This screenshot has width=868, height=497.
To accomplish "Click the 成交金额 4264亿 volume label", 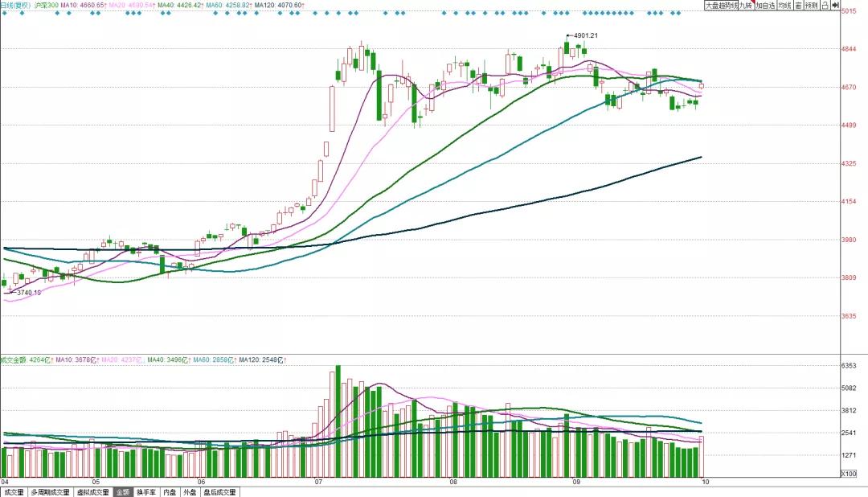I will (x=26, y=360).
